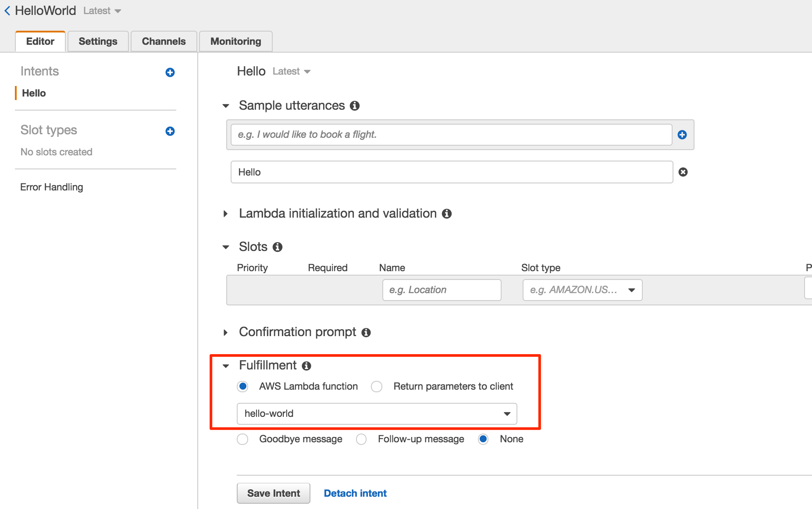Open the hello-world Lambda function dropdown
This screenshot has width=812, height=509.
click(x=377, y=414)
